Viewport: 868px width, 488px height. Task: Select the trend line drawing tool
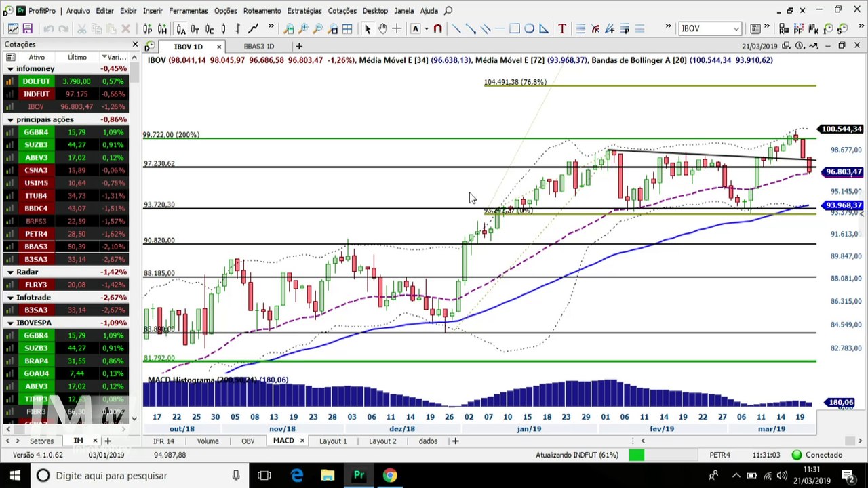[x=456, y=28]
